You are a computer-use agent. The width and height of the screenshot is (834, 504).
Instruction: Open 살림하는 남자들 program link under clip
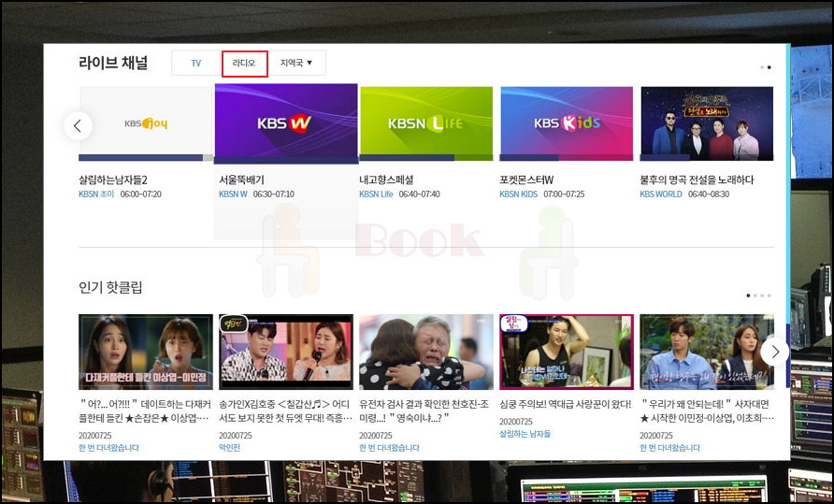525,434
